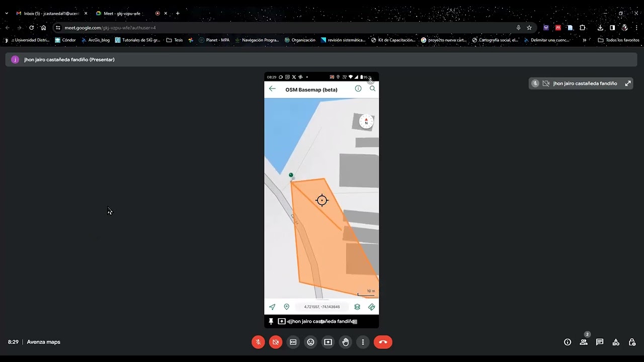Screen dimensions: 644x362
Task: Open Tutoriales de SIG gr... bookmark
Action: coord(137,40)
